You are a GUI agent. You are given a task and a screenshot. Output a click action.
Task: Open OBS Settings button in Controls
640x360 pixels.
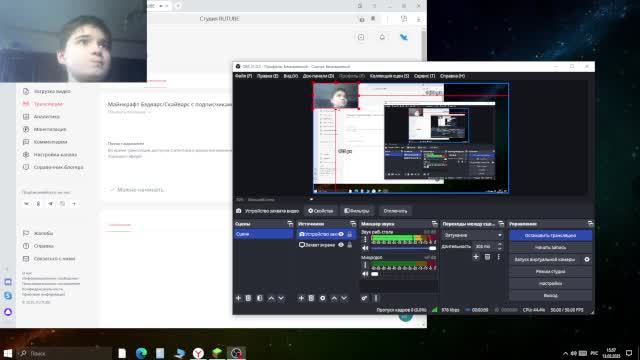coord(550,283)
